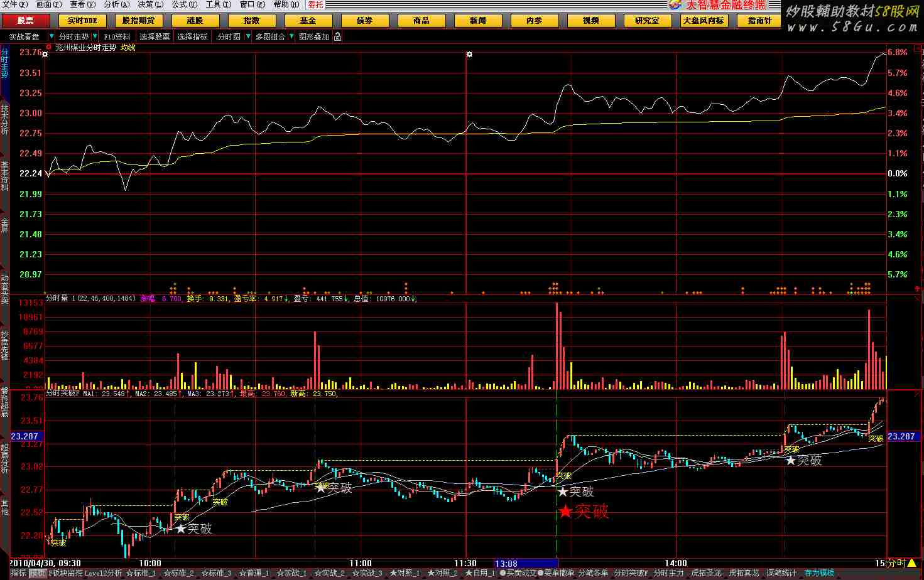Open the dropdown arrow after 多图組合
Image resolution: width=924 pixels, height=580 pixels.
pos(291,37)
